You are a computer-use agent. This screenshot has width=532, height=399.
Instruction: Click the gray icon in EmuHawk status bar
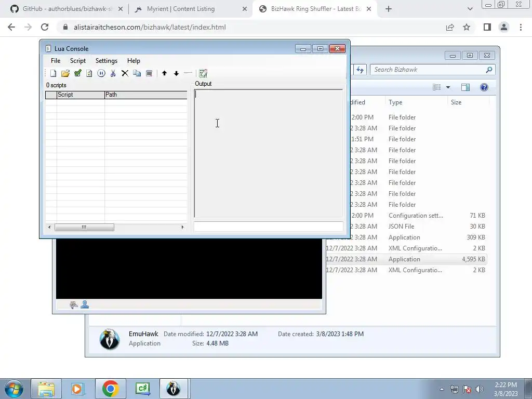pyautogui.click(x=74, y=304)
